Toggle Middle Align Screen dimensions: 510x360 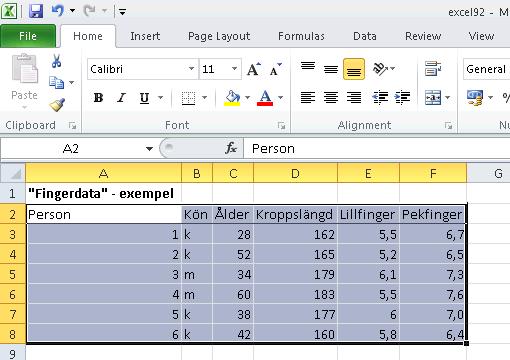[x=331, y=69]
